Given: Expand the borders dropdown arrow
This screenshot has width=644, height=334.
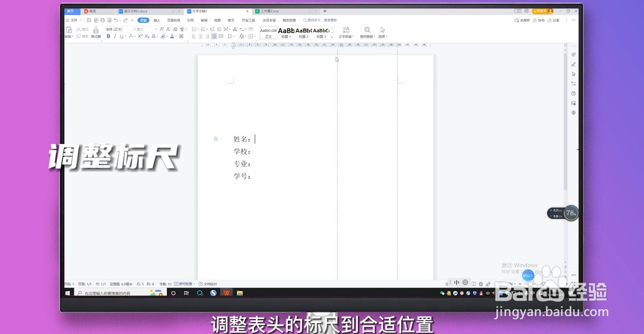Looking at the screenshot, I should click(255, 36).
